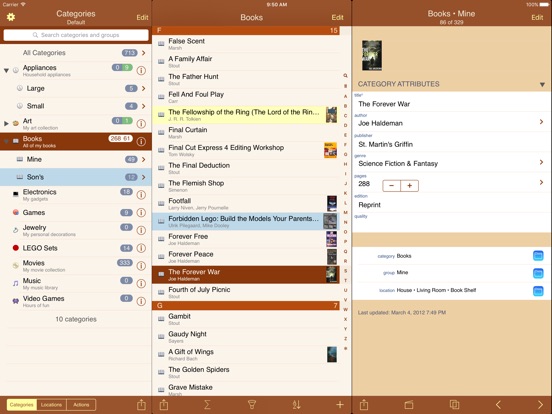Screen dimensions: 552x414
Task: Switch to Actions tab
Action: (x=81, y=405)
